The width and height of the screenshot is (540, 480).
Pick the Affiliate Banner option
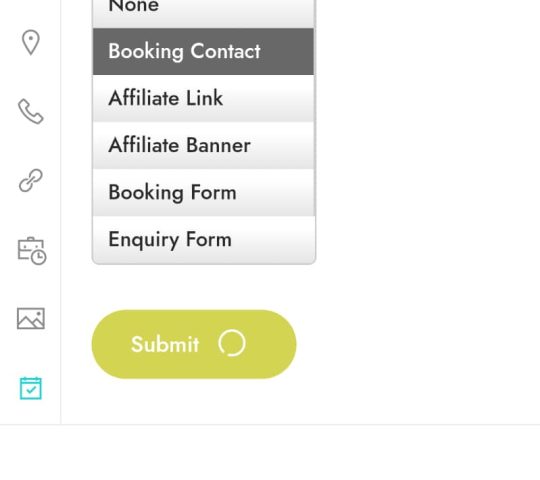204,145
